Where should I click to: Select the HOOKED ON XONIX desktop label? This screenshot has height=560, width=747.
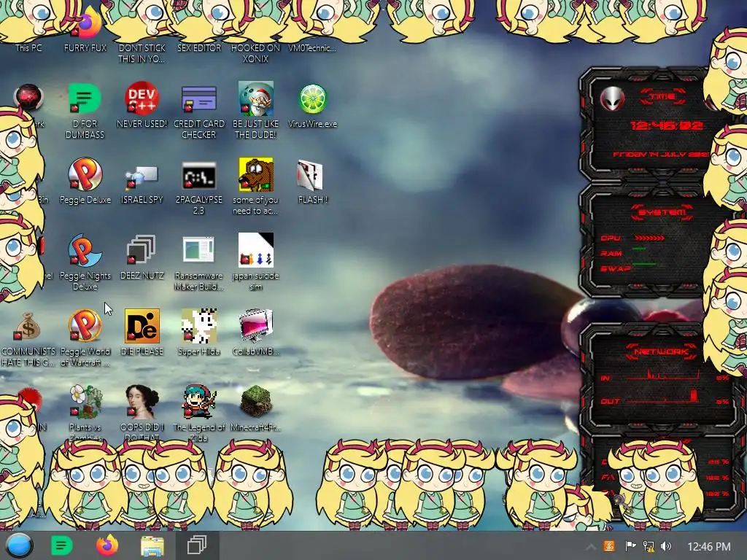tap(256, 53)
